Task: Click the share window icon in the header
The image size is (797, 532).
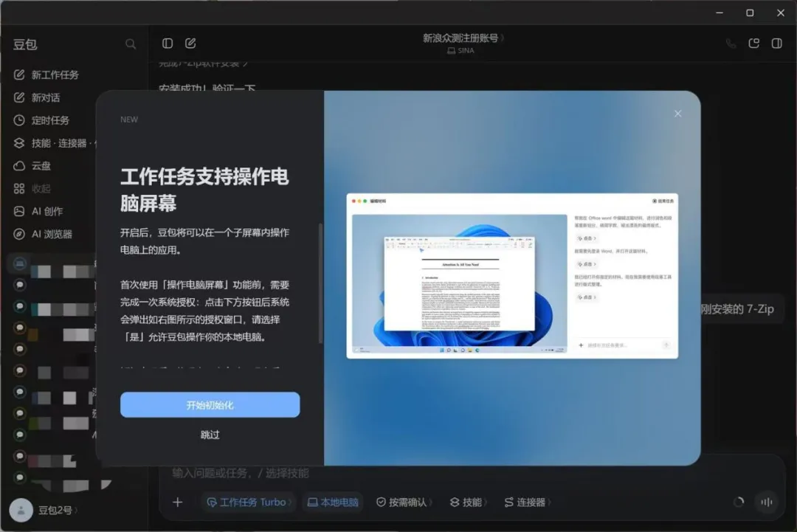Action: point(753,44)
